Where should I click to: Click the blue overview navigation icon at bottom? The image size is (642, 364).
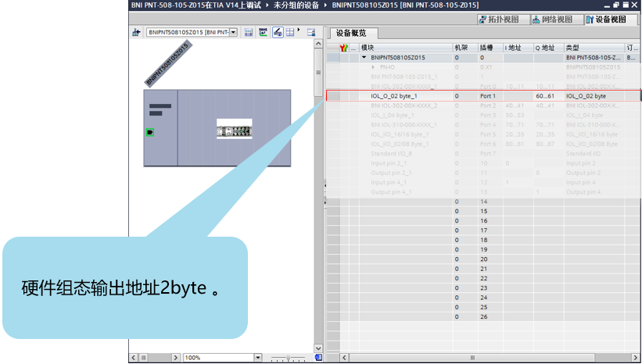click(x=318, y=358)
